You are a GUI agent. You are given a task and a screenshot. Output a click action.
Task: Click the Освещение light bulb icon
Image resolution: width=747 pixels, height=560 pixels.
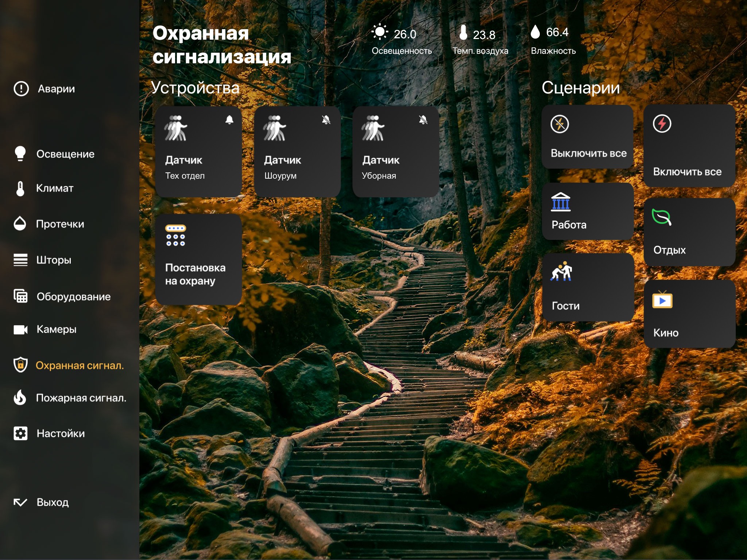pyautogui.click(x=20, y=153)
